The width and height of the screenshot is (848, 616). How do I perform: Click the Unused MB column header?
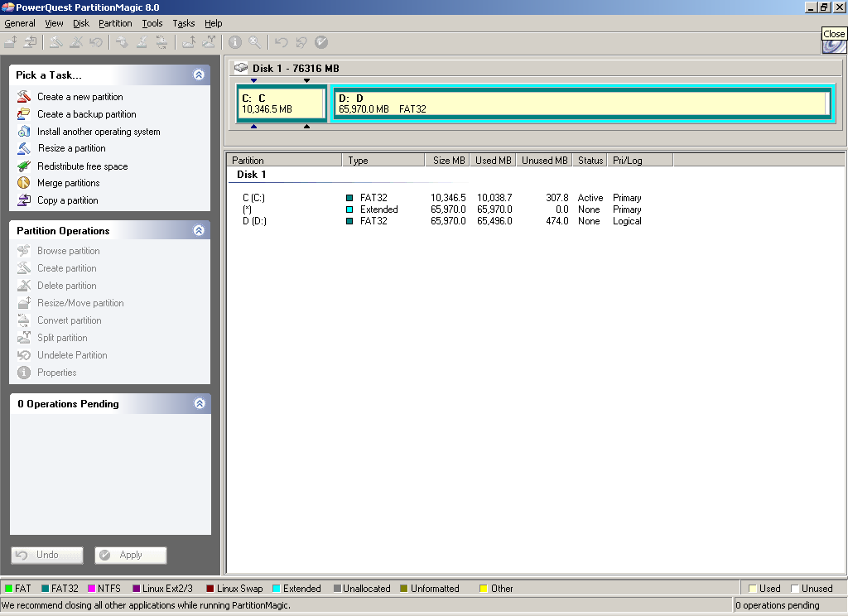544,160
